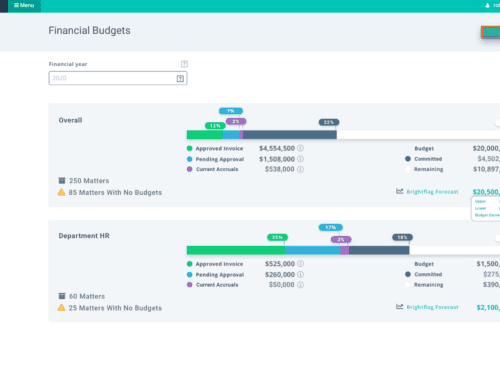Click the info icon beside $1,508,000

(x=300, y=159)
